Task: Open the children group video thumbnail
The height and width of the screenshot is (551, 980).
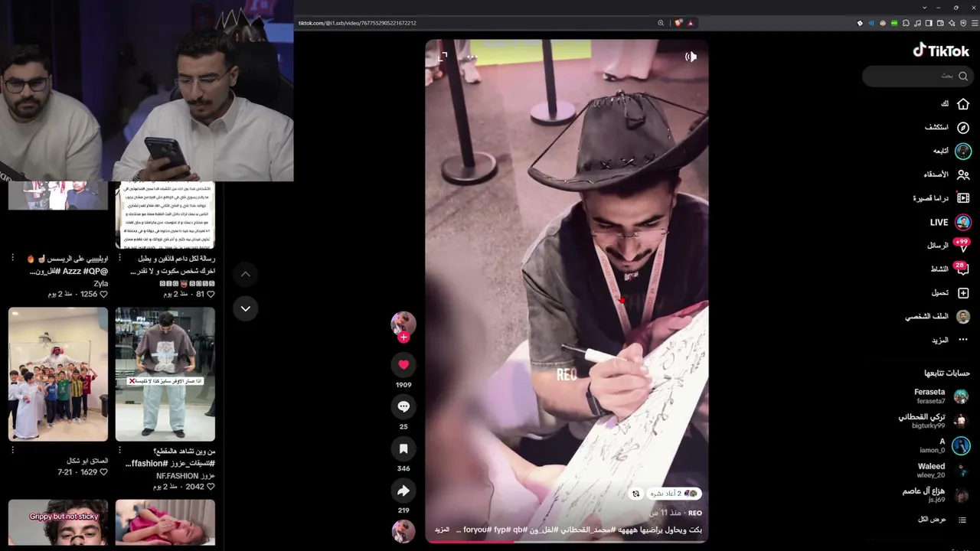Action: (58, 374)
